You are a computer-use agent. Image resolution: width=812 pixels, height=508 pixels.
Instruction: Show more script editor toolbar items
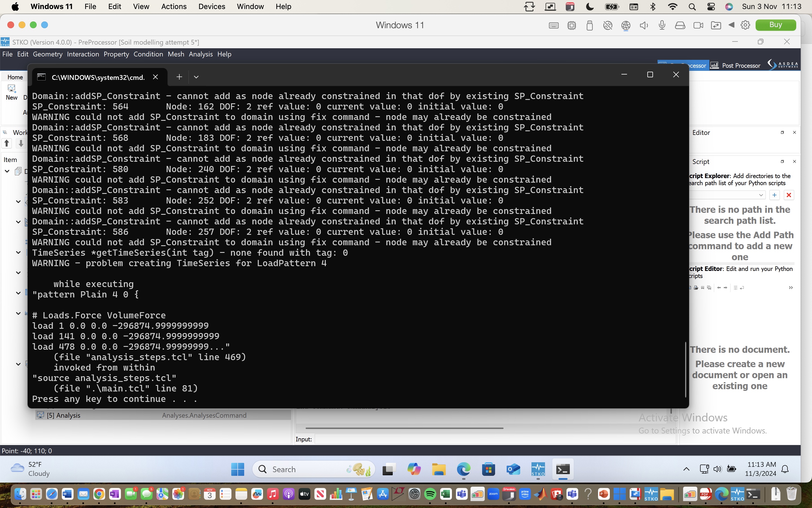(791, 288)
